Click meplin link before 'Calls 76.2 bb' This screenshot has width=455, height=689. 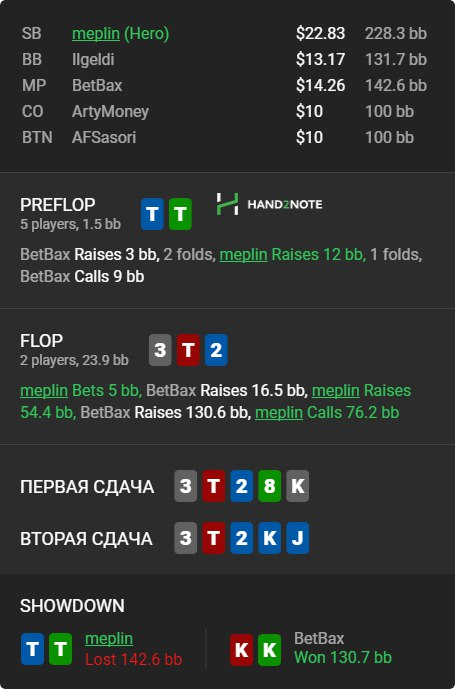pos(279,413)
